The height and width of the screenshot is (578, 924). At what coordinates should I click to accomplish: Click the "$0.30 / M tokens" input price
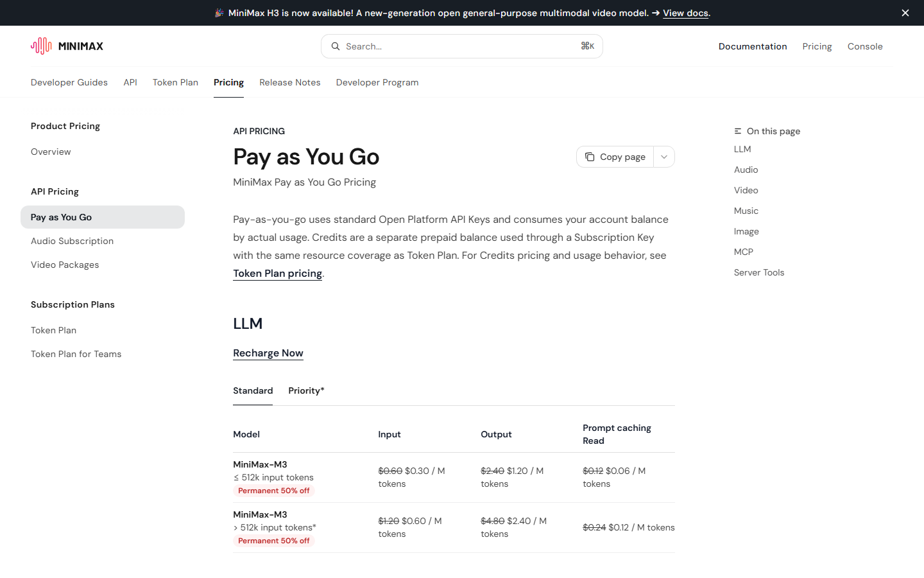411,477
